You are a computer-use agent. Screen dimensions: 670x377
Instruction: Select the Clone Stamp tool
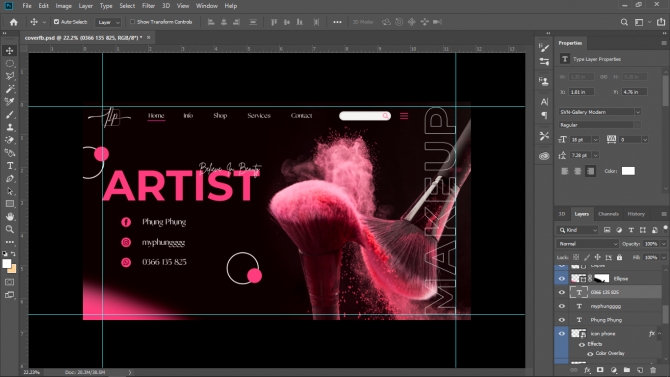(9, 127)
